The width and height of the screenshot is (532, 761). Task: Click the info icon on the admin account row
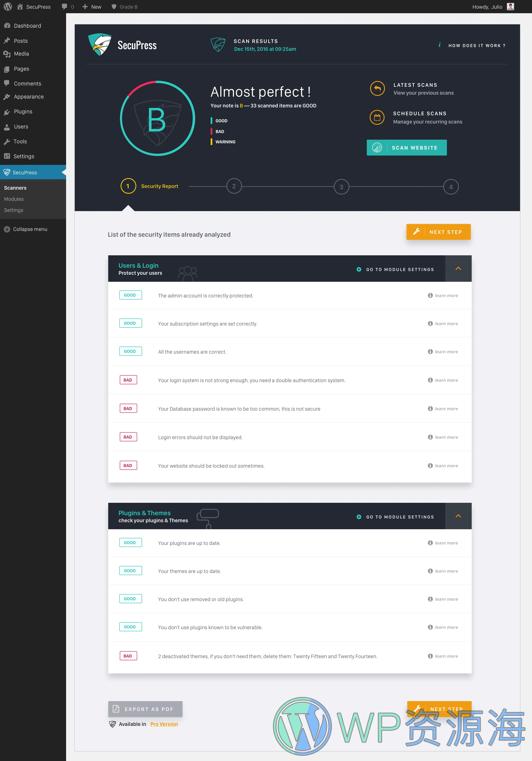430,295
